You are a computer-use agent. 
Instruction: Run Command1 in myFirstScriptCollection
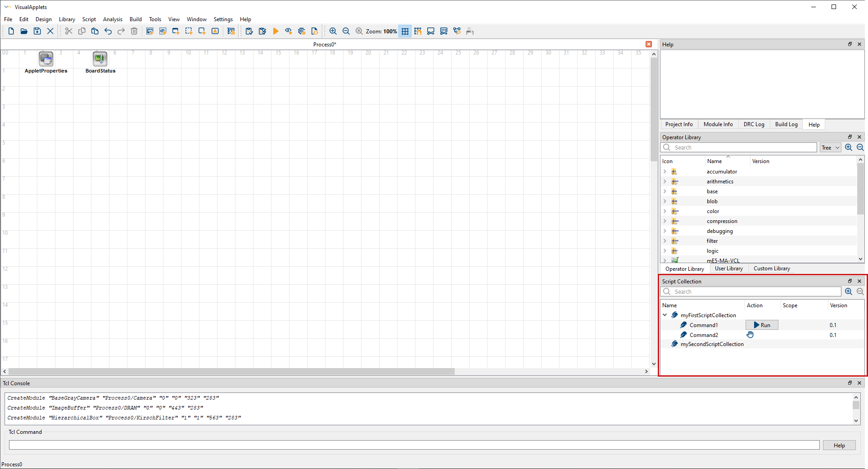[761, 325]
